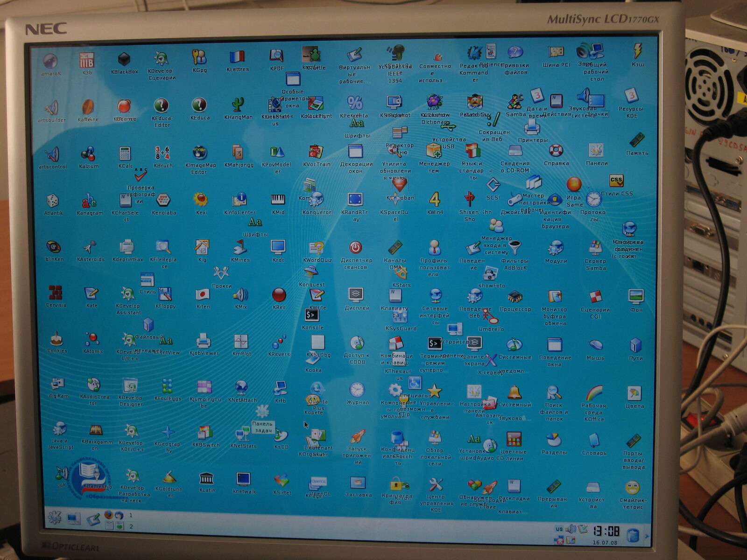This screenshot has height=560, width=747.
Task: Open Стили CSS icon
Action: 616,181
